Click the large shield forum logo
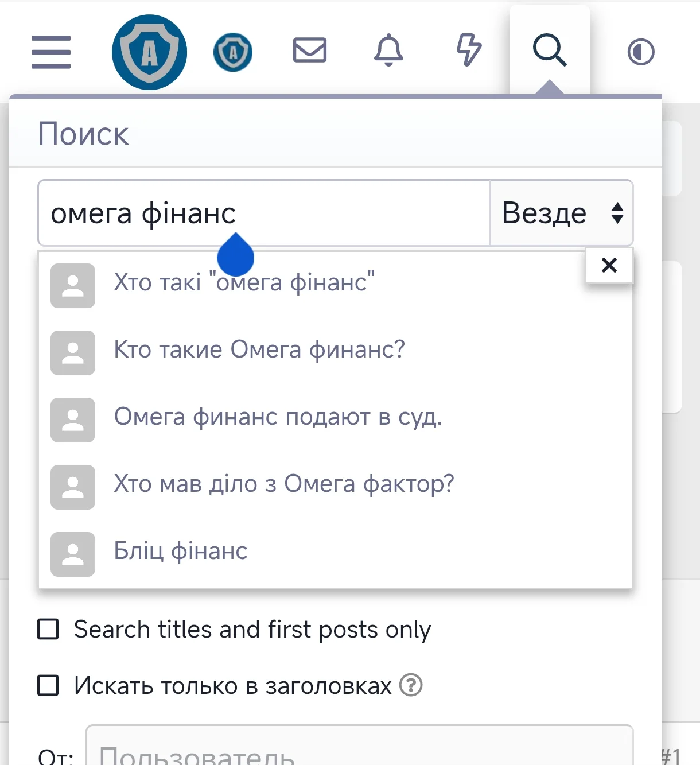This screenshot has width=700, height=765. [x=149, y=52]
